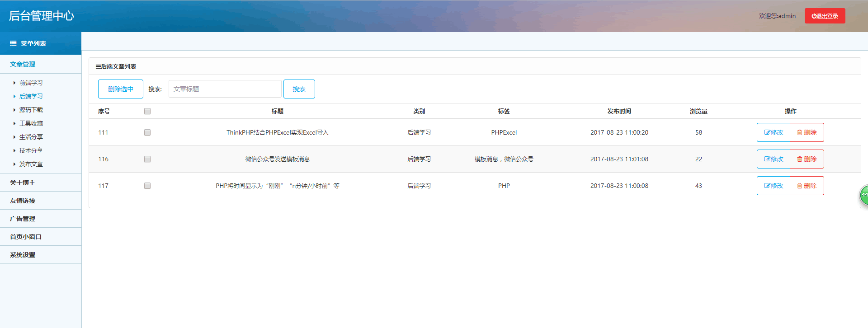Focus the 文章标题 search input field
This screenshot has height=328, width=868.
click(x=225, y=89)
